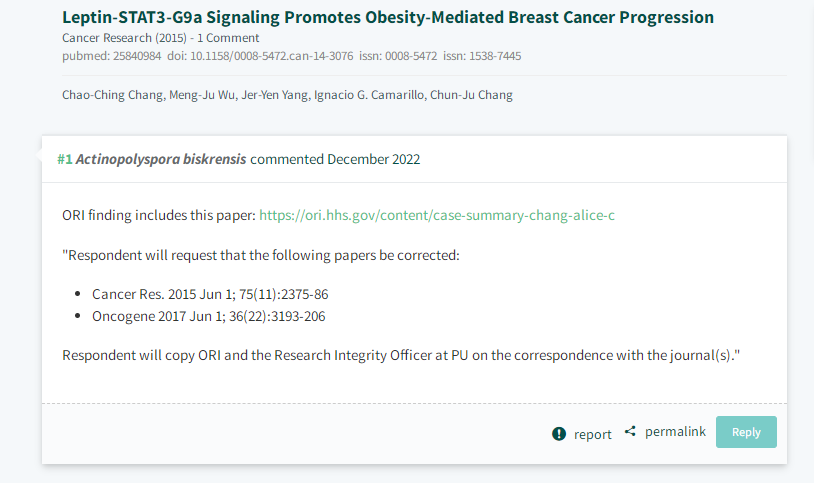Click the issn 1538-7445 identifier

coord(482,56)
